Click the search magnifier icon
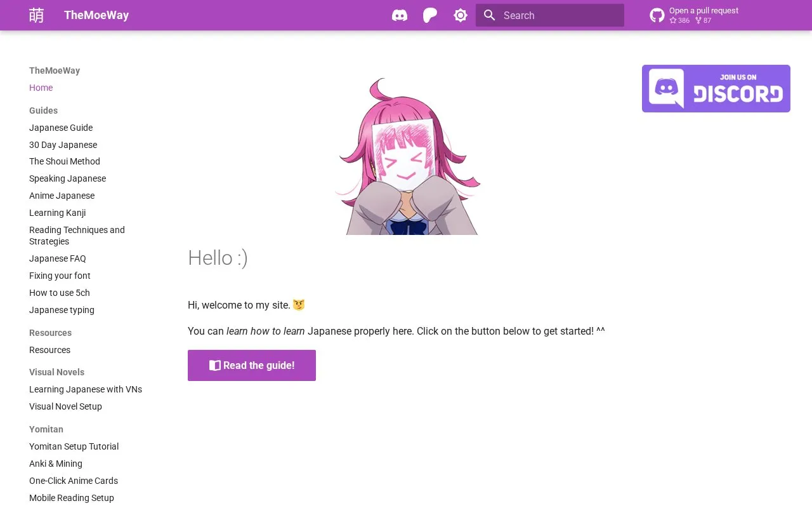This screenshot has height=508, width=812. click(489, 15)
